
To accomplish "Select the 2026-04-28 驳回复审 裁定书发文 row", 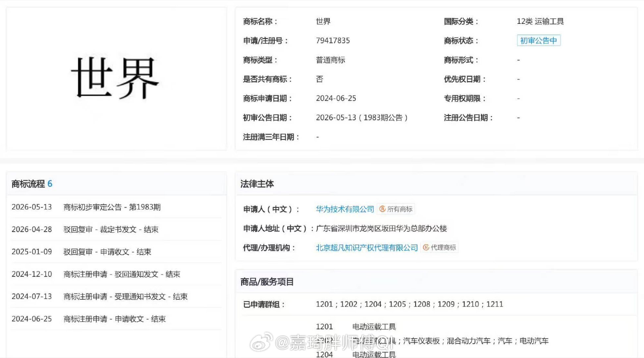I will [x=116, y=229].
